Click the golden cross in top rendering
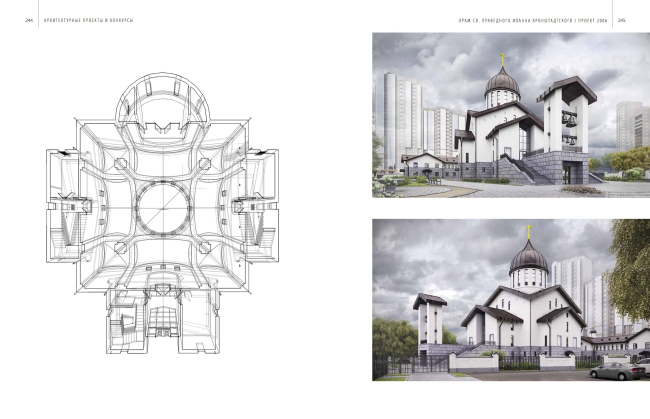 (x=503, y=57)
